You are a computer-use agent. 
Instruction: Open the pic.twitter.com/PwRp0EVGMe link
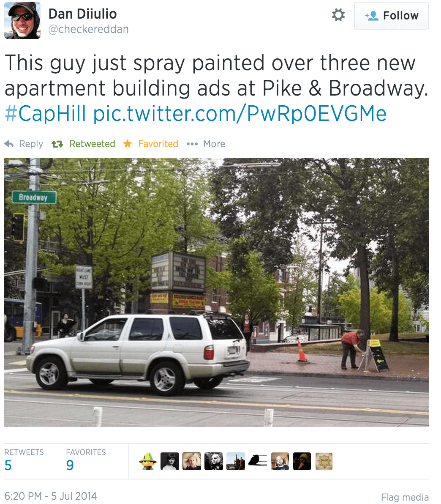pyautogui.click(x=240, y=113)
